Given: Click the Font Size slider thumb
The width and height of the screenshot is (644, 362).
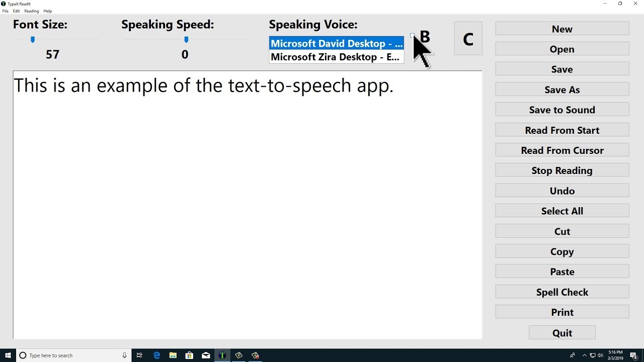Looking at the screenshot, I should pyautogui.click(x=33, y=39).
